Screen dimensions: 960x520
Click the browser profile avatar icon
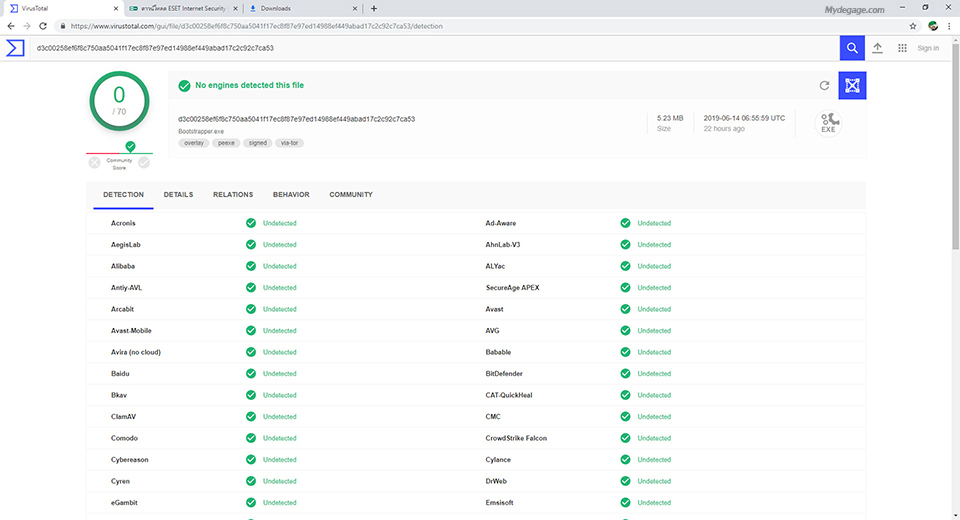(933, 26)
